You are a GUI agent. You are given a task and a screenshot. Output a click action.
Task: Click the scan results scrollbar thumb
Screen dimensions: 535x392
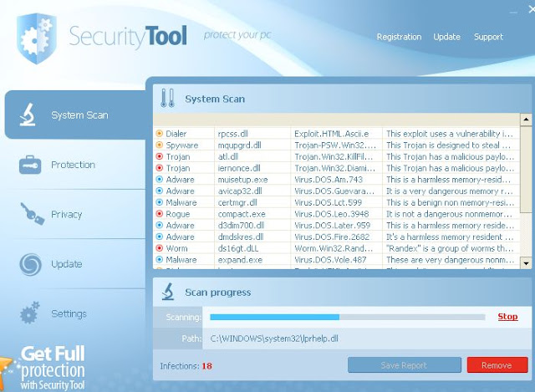tap(526, 170)
